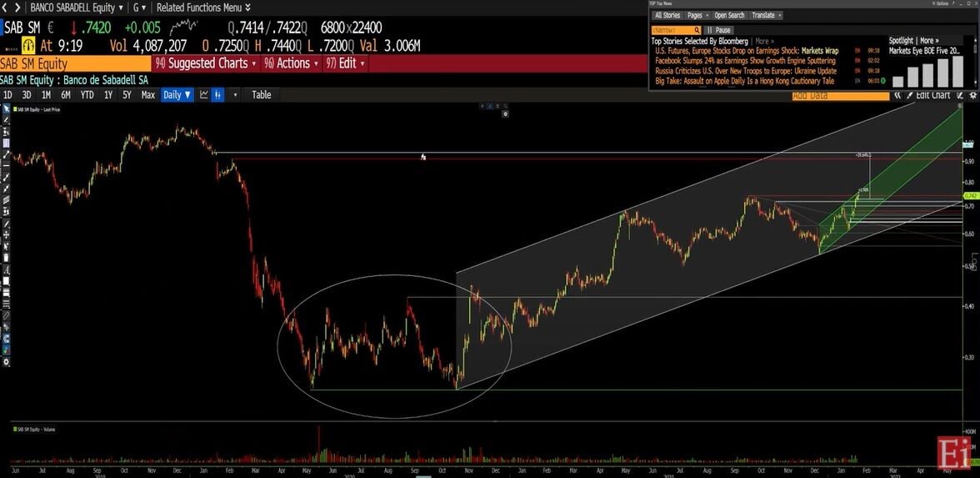Pause the news feed
The height and width of the screenshot is (478, 980).
(x=718, y=30)
